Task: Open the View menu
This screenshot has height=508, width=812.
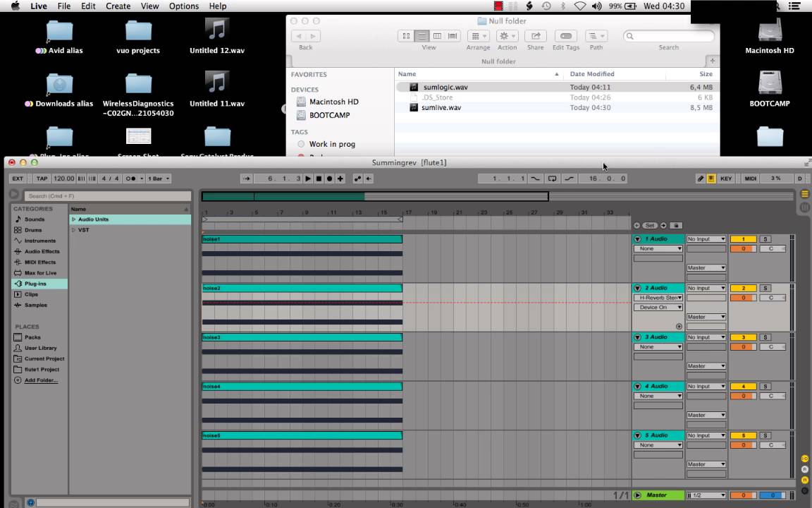Action: click(x=149, y=6)
